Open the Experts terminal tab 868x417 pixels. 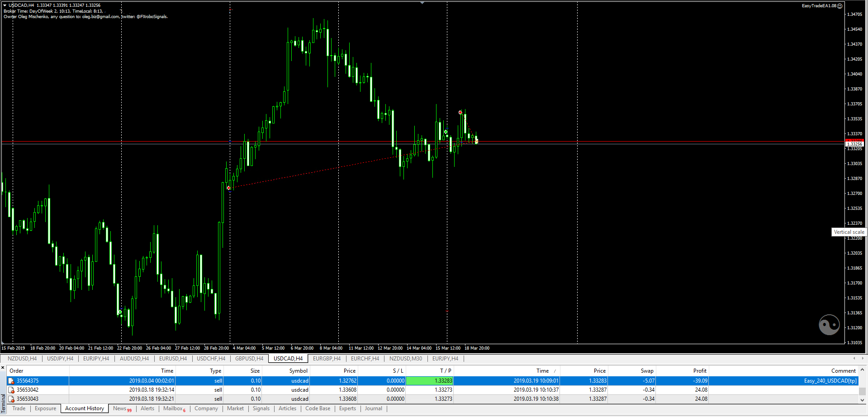pos(347,408)
